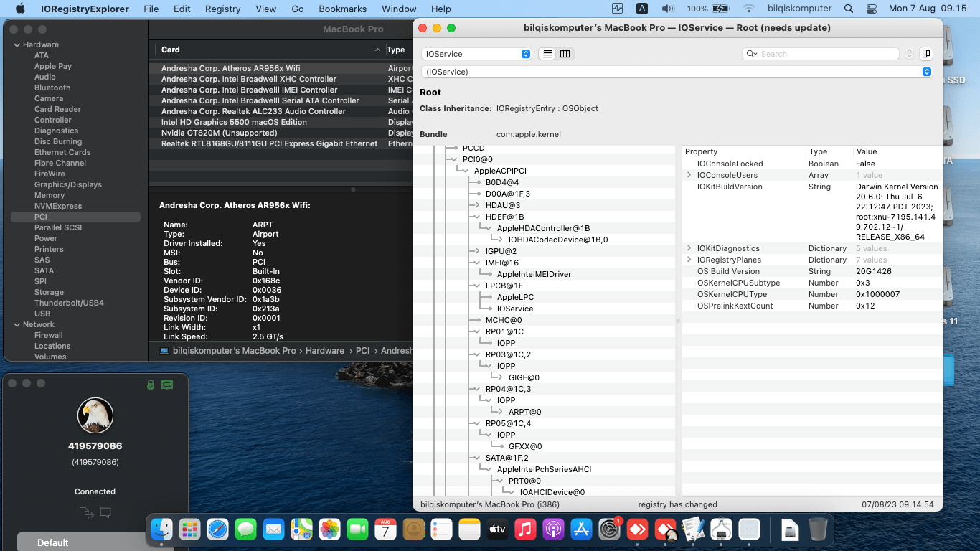Open Spotlight search in the menu bar
This screenshot has width=980, height=551.
pyautogui.click(x=849, y=9)
